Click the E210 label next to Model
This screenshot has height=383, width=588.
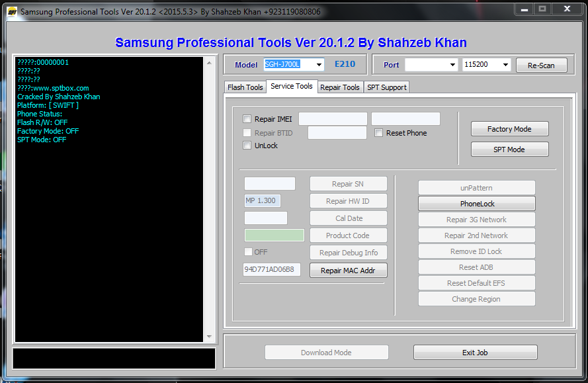pyautogui.click(x=345, y=64)
